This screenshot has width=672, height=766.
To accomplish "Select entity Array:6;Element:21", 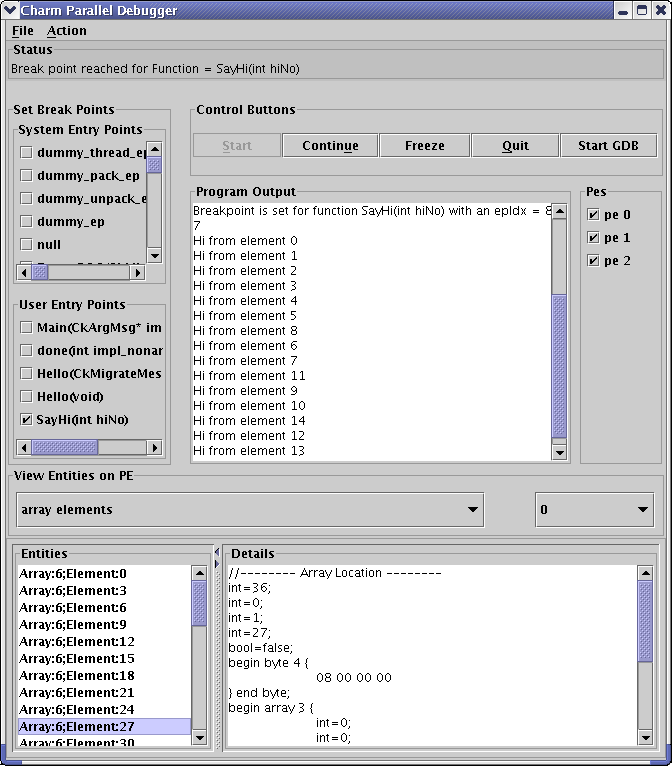I will [105, 693].
